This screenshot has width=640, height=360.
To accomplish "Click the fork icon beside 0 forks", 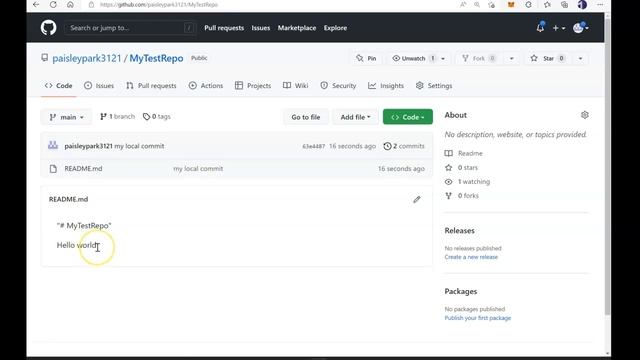I will 449,196.
